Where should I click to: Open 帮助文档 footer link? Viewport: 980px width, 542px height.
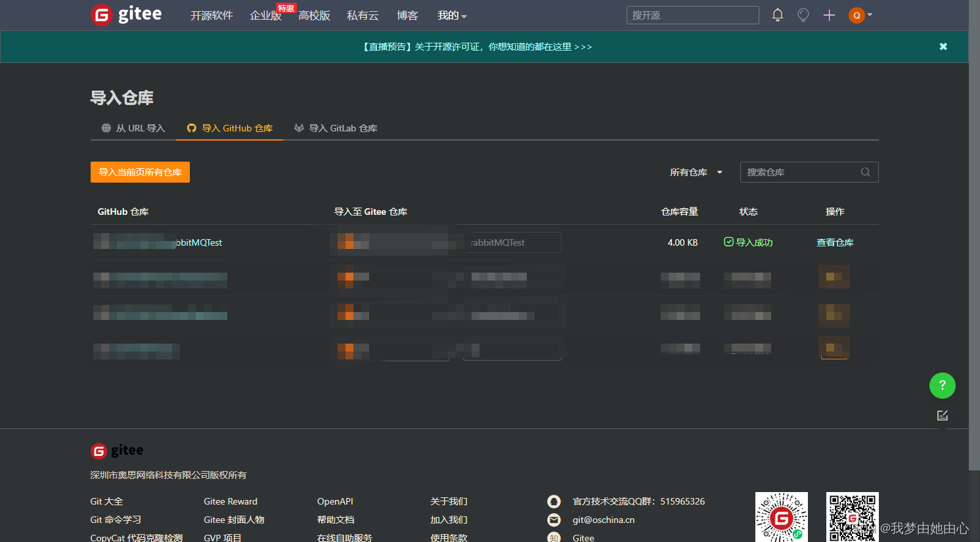[x=336, y=520]
